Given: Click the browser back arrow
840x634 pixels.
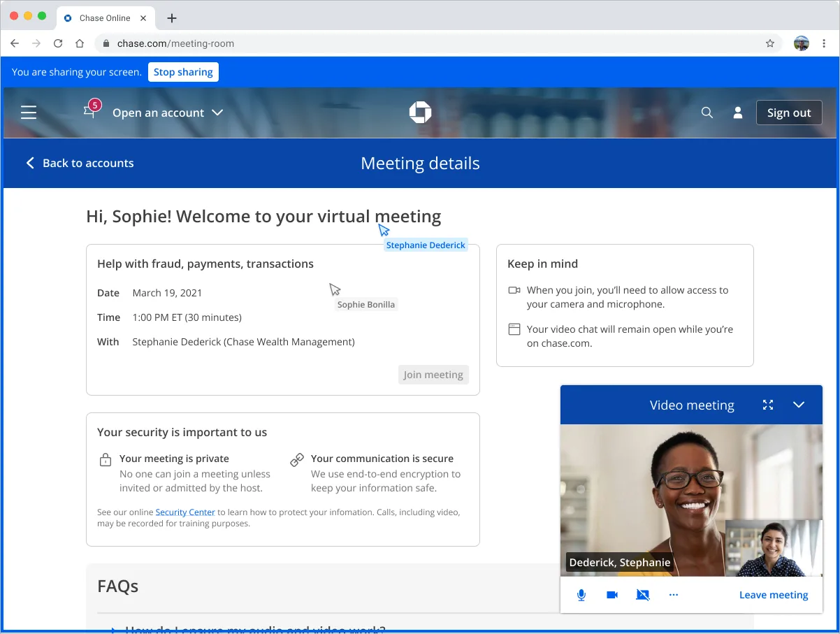Looking at the screenshot, I should click(15, 43).
